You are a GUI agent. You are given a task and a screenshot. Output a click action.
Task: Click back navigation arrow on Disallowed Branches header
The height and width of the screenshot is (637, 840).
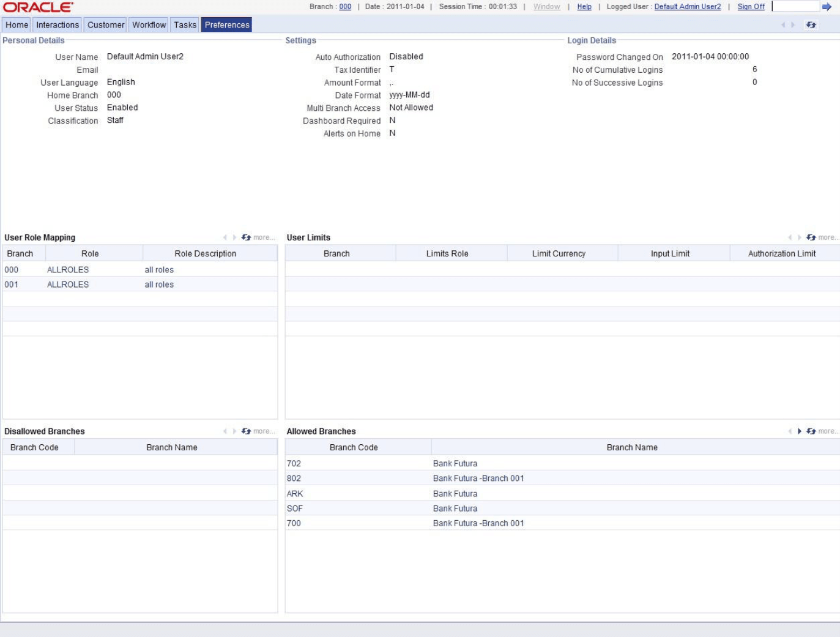226,431
